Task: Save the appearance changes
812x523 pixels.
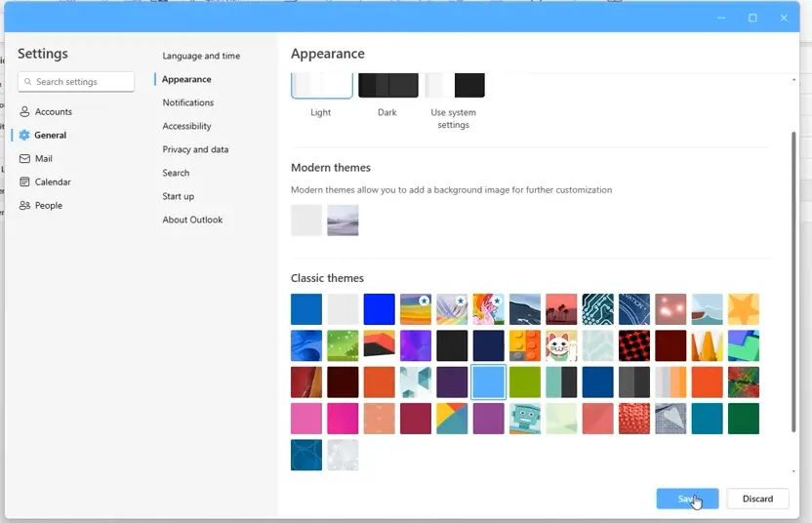Action: click(x=687, y=499)
